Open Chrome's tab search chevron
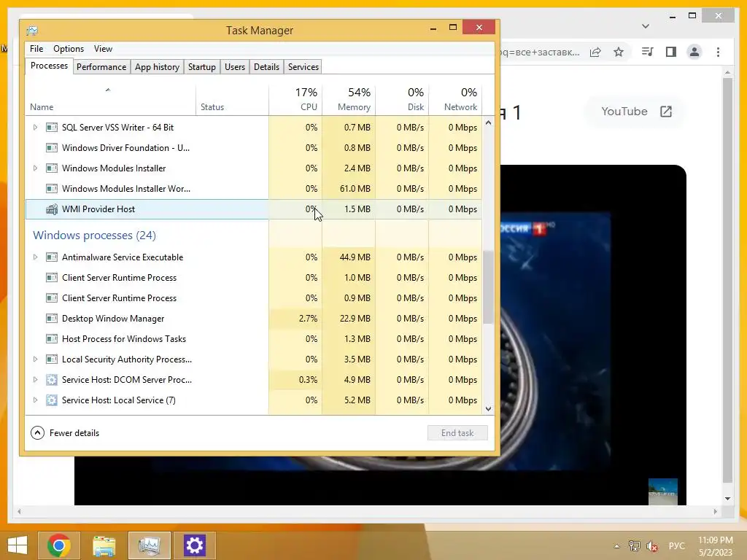 (646, 26)
